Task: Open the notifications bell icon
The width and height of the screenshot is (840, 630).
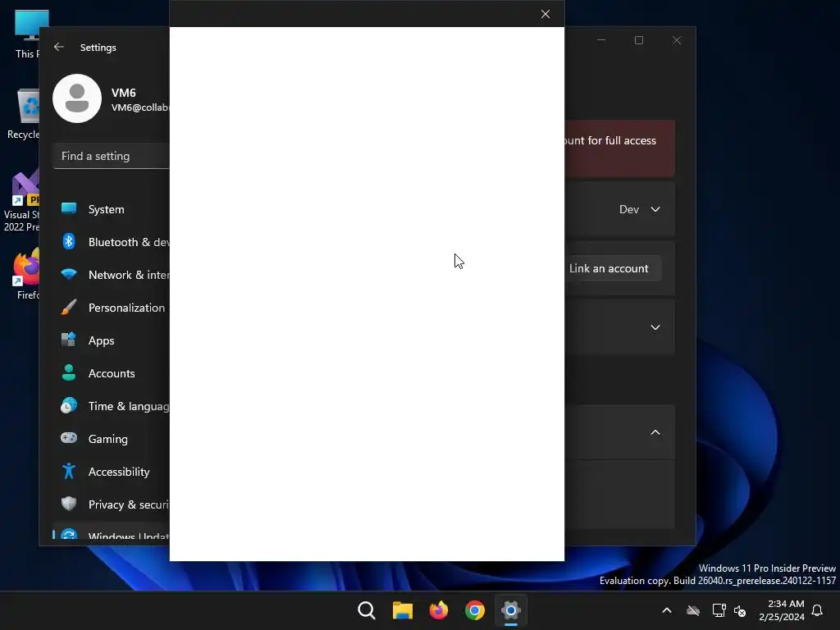Action: [x=818, y=610]
